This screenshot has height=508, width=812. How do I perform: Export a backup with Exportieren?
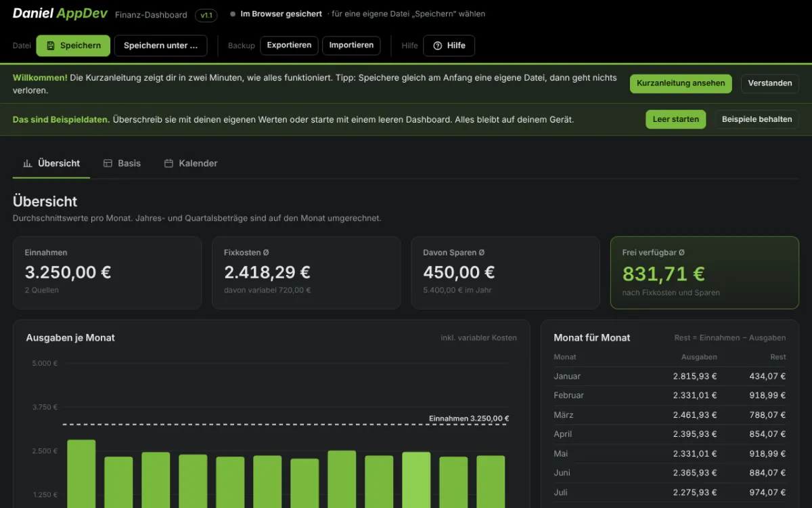click(289, 45)
